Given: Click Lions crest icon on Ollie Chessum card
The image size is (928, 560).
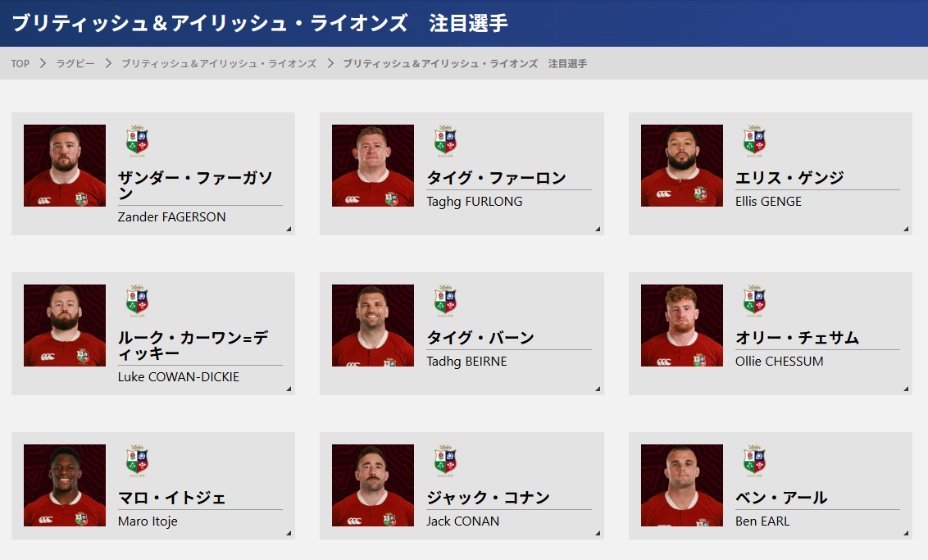Looking at the screenshot, I should [754, 301].
